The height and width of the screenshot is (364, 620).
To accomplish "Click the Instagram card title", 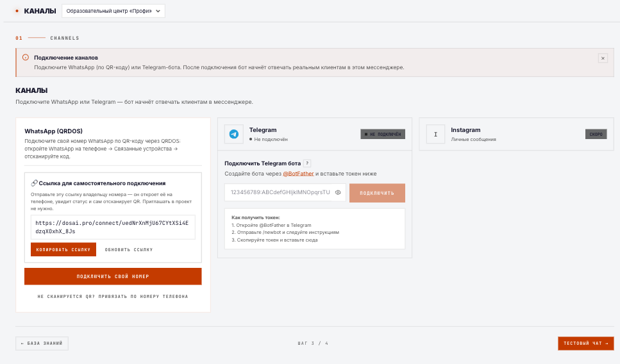I will 465,130.
